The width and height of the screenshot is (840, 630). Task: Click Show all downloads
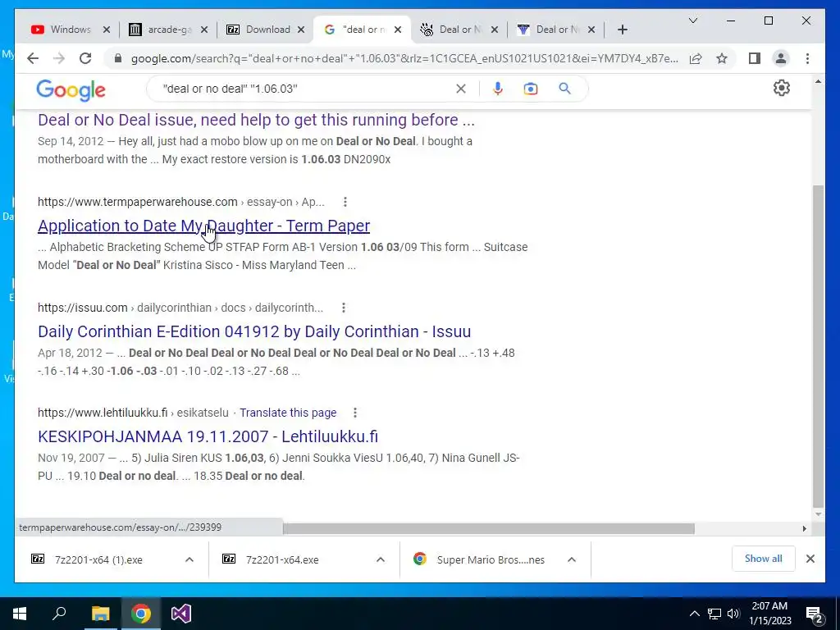[x=763, y=559]
